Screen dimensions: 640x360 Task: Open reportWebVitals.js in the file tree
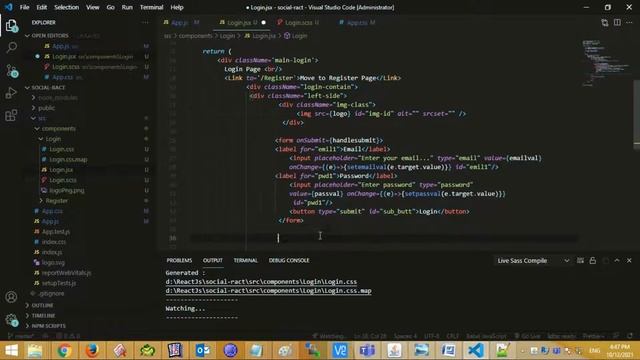point(66,273)
